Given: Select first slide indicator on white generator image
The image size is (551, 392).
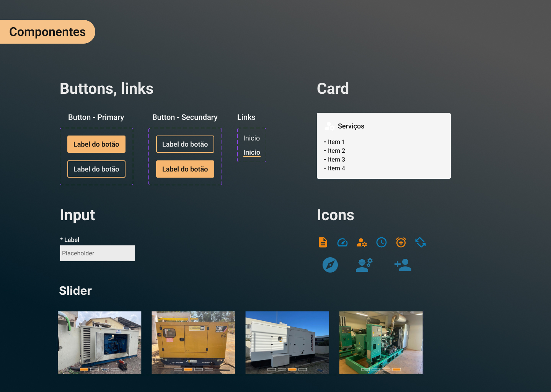Looking at the screenshot, I should click(x=272, y=369).
